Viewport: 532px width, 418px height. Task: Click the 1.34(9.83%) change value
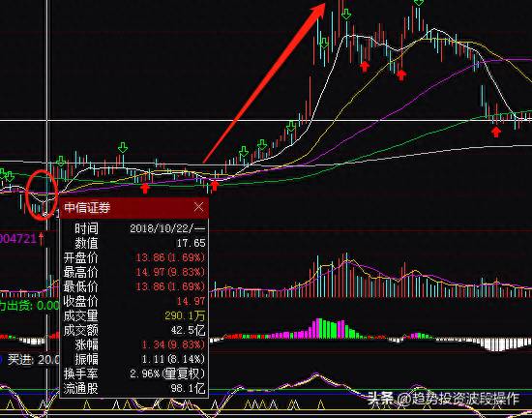[173, 344]
